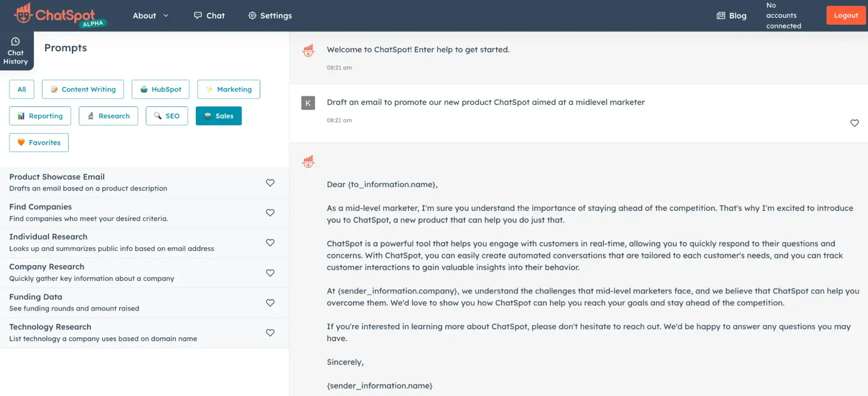Image resolution: width=868 pixels, height=396 pixels.
Task: Click the gear icon beside Settings
Action: point(252,15)
